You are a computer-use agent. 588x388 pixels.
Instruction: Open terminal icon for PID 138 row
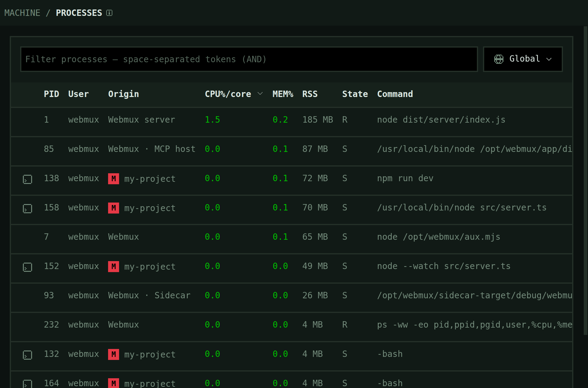click(27, 179)
